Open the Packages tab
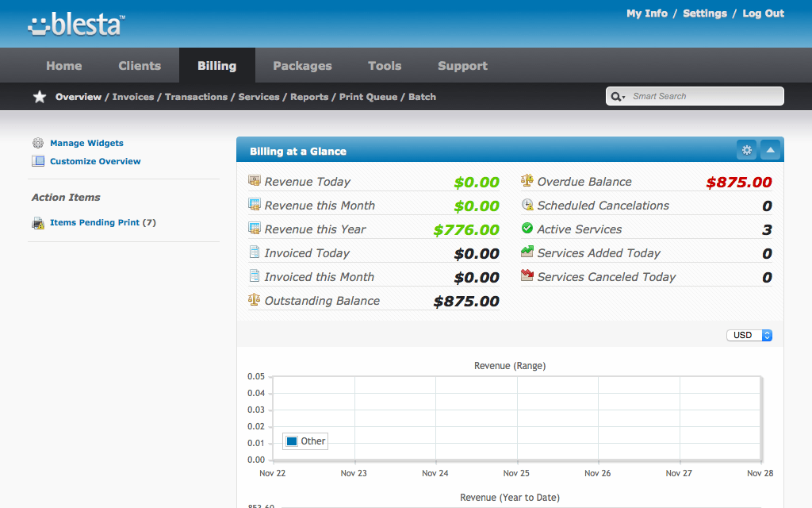This screenshot has height=508, width=812. point(302,66)
